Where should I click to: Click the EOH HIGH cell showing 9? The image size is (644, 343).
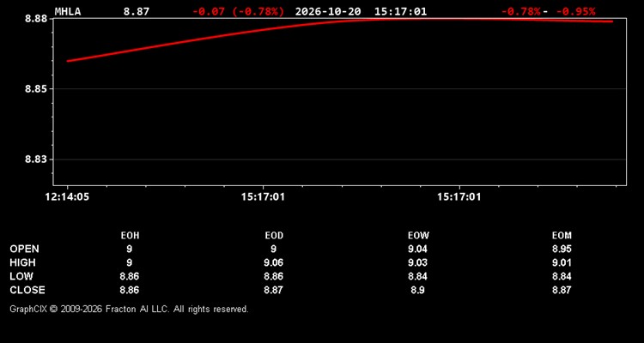click(130, 262)
